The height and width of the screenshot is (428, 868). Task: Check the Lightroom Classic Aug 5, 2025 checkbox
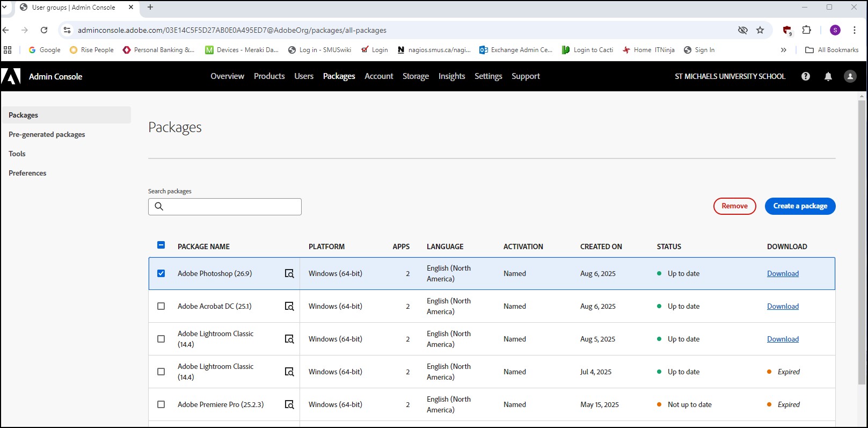161,339
